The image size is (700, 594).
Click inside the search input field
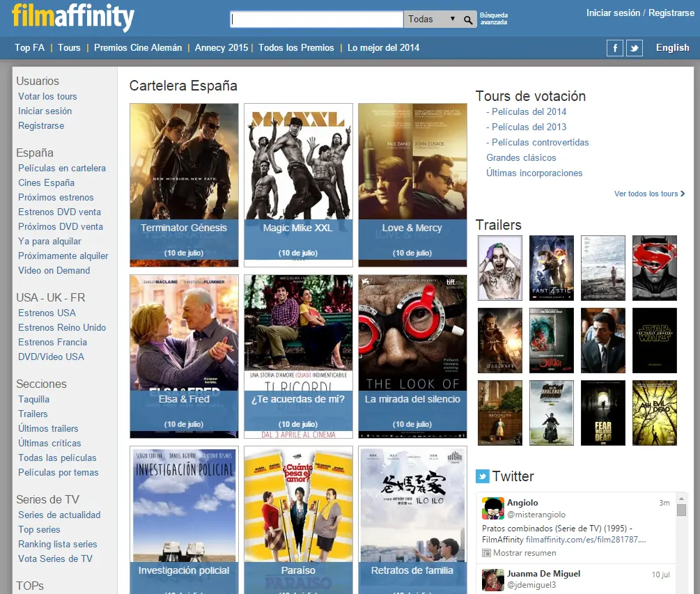(x=317, y=19)
